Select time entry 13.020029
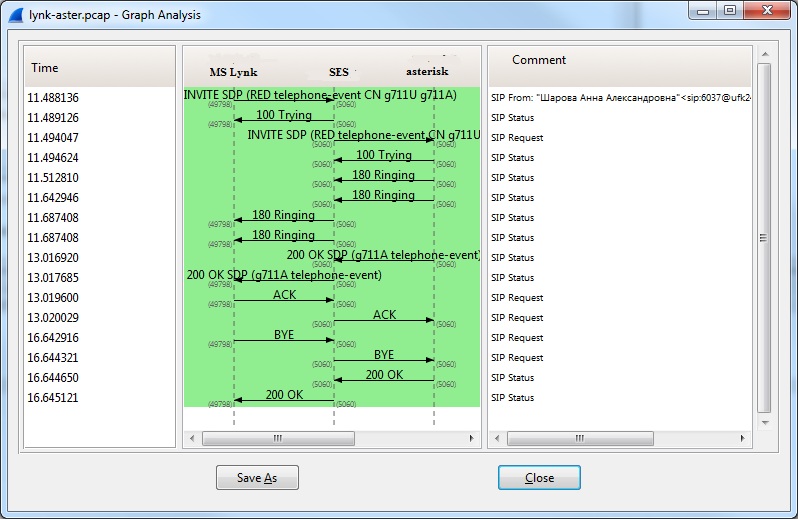 [53, 318]
